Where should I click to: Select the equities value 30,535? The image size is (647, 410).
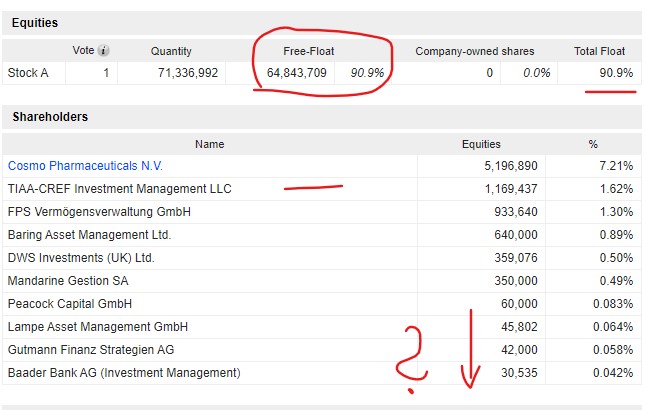519,373
